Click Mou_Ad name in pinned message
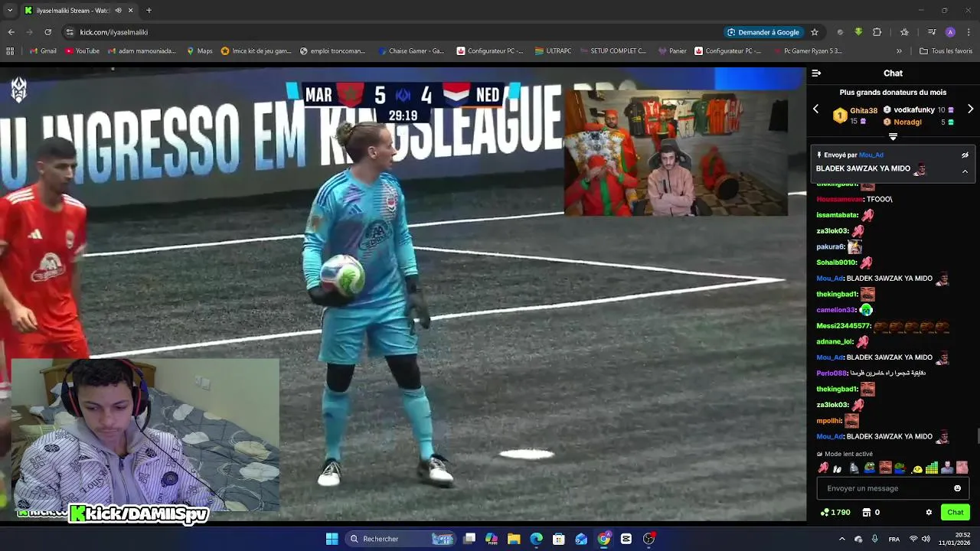 pyautogui.click(x=871, y=155)
